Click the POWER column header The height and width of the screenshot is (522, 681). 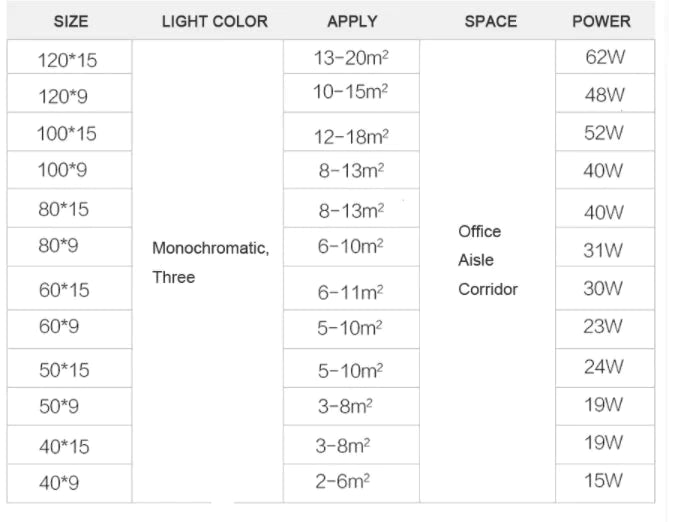click(x=602, y=21)
